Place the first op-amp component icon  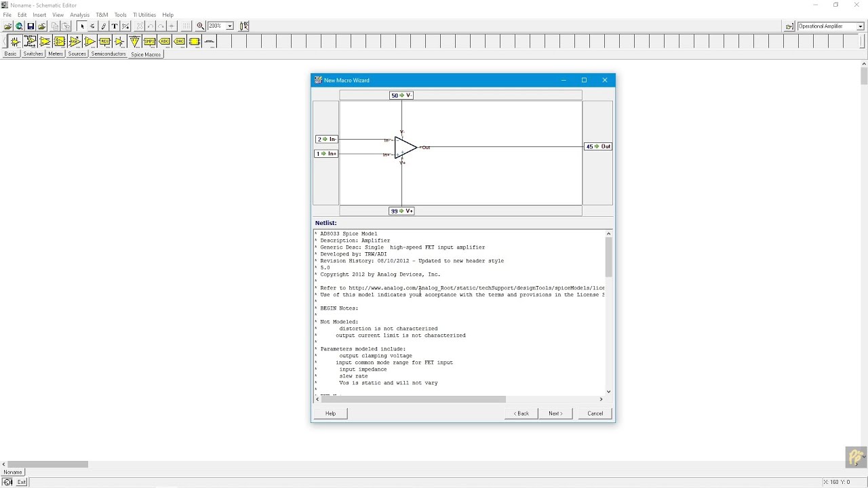coord(15,41)
